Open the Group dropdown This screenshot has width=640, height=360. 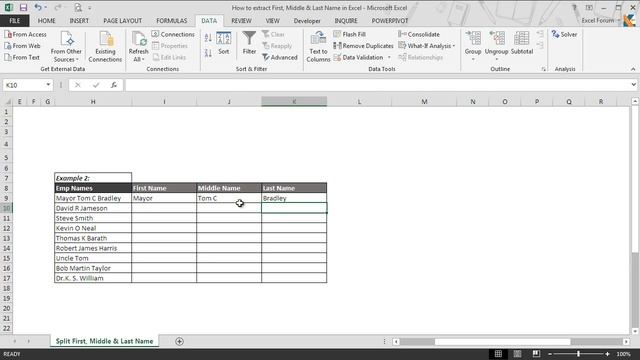(473, 56)
